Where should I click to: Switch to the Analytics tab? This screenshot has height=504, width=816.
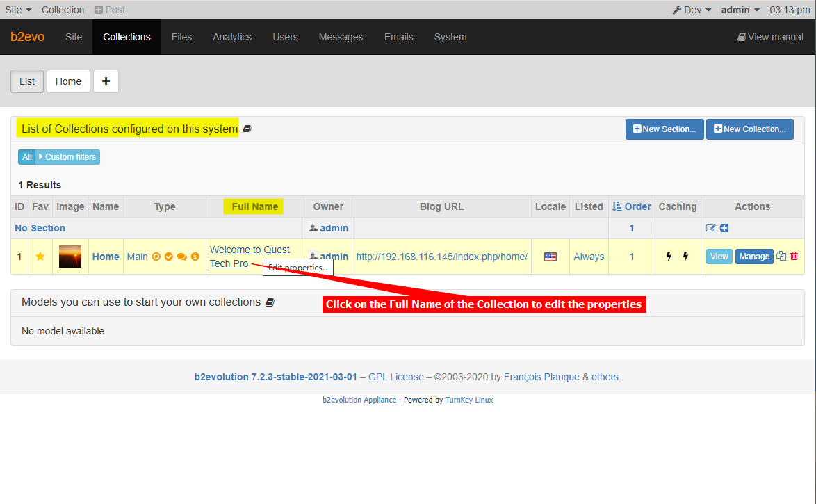click(232, 37)
